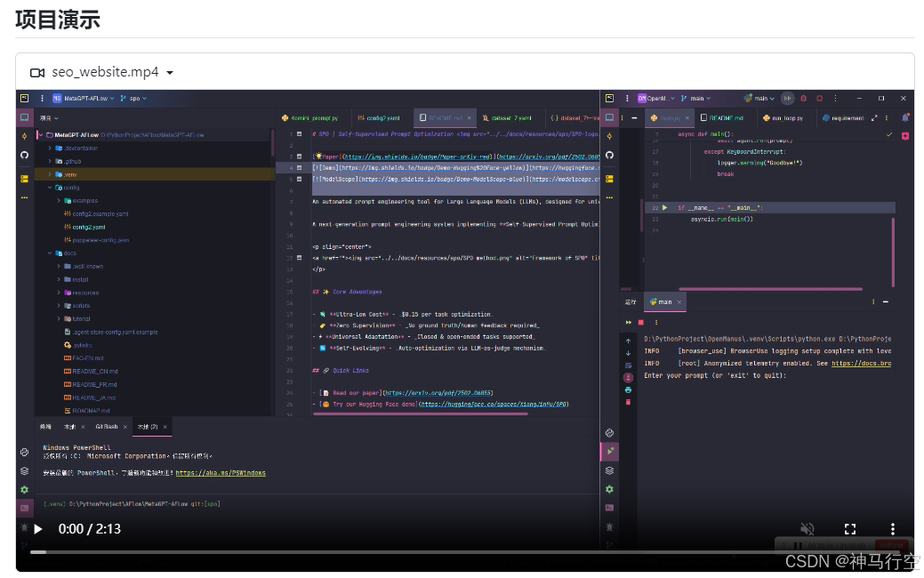This screenshot has width=924, height=578.
Task: Close the main run tab in Run panel
Action: [679, 301]
